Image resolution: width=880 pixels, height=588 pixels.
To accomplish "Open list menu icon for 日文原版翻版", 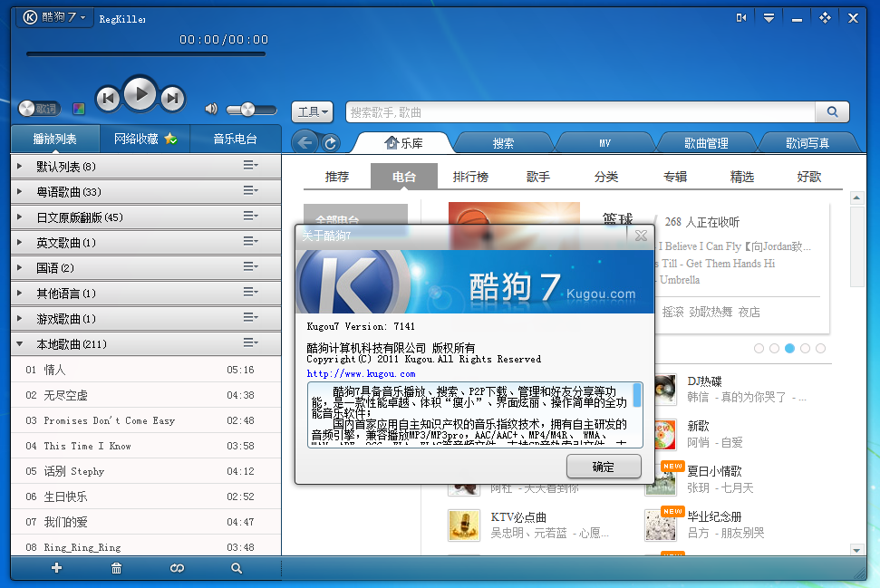I will (x=250, y=216).
